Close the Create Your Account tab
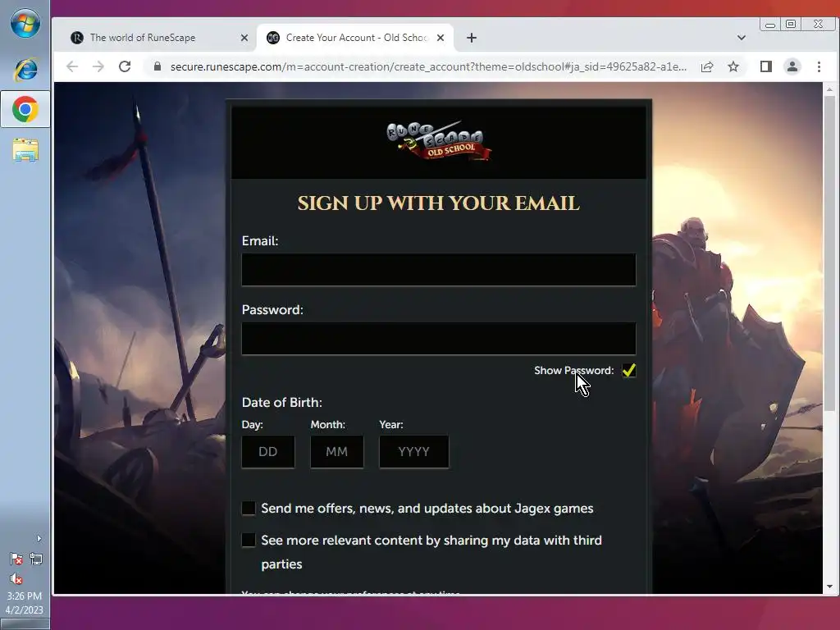Viewport: 840px width, 630px height. 441,38
